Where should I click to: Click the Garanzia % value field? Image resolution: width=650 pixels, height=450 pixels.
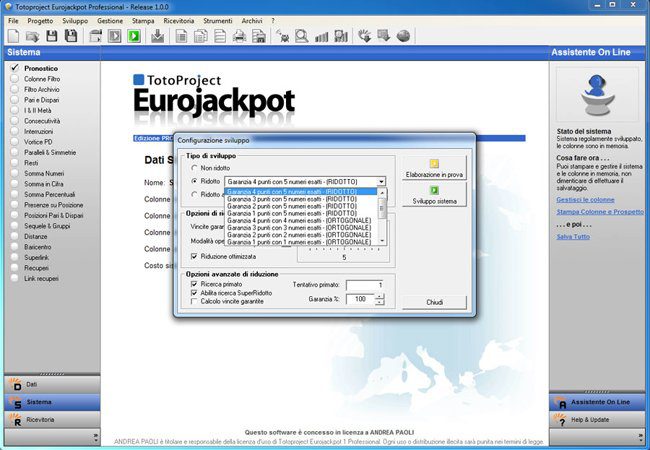coord(360,299)
